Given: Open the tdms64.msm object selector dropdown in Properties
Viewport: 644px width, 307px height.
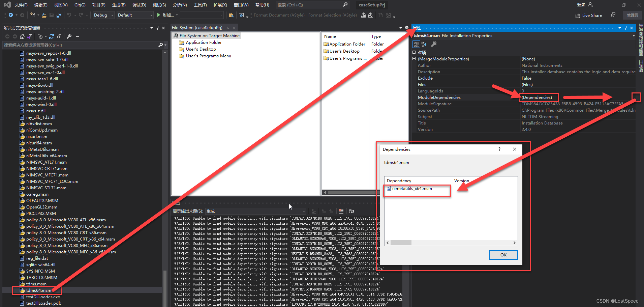Looking at the screenshot, I should coord(633,36).
